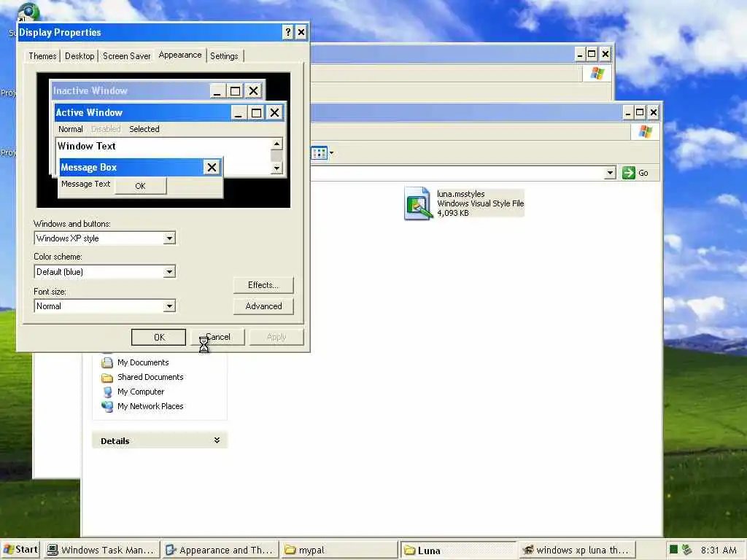Expand the Color scheme dropdown

(x=169, y=272)
